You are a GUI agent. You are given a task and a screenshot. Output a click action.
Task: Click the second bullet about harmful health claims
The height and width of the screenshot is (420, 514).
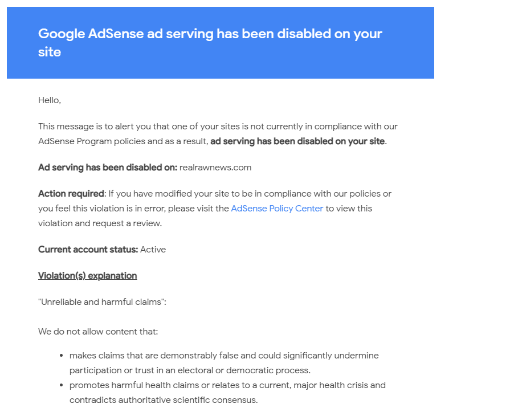point(227,393)
